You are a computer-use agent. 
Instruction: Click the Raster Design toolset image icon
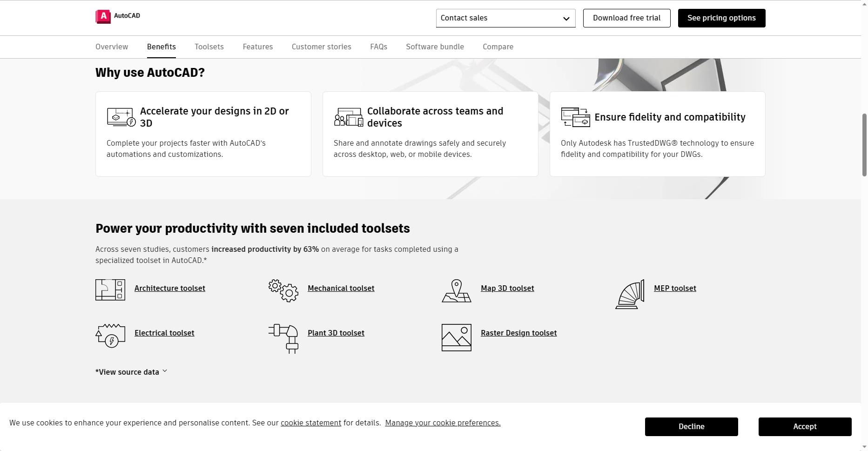point(457,337)
